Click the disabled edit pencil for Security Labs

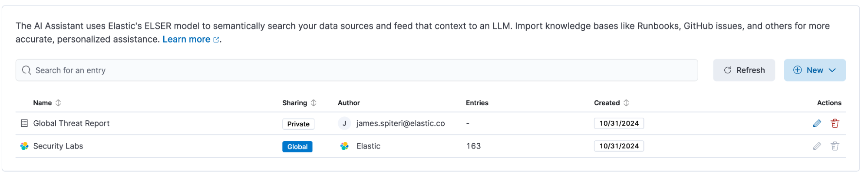tap(817, 146)
